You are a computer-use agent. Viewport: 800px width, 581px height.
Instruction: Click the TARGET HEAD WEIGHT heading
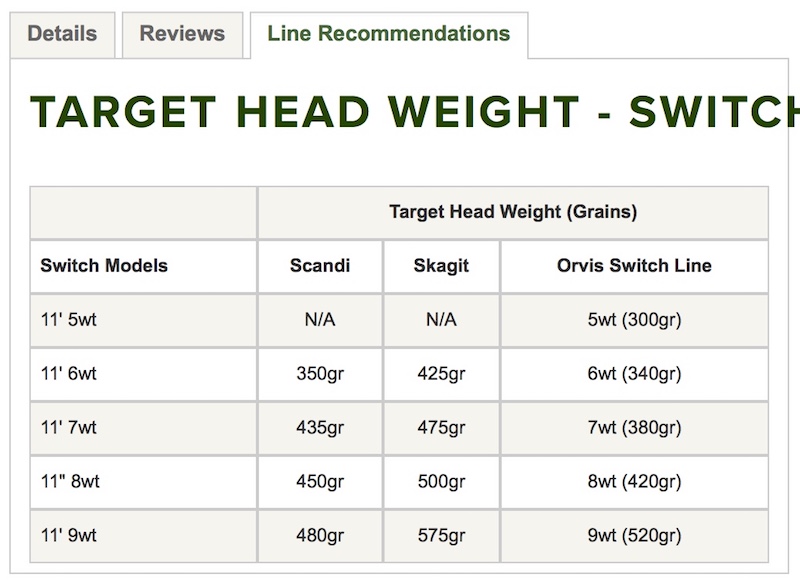pos(400,112)
